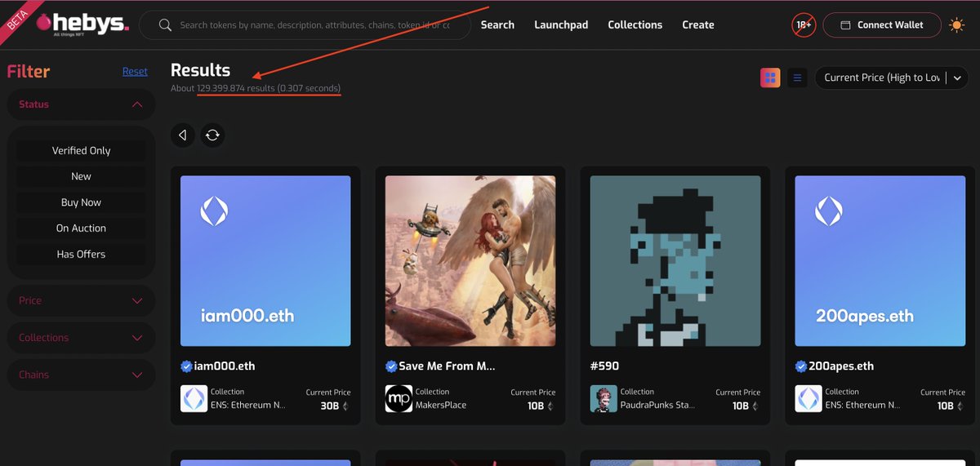Click the back triangle button
This screenshot has height=466, width=980.
point(183,135)
